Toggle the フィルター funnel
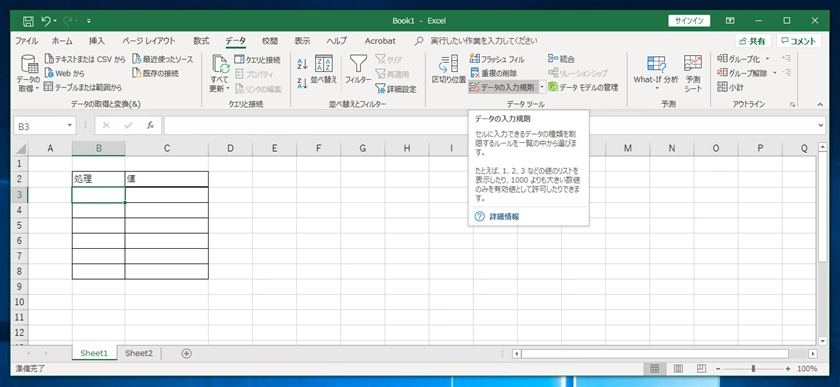This screenshot has height=387, width=840. [358, 70]
